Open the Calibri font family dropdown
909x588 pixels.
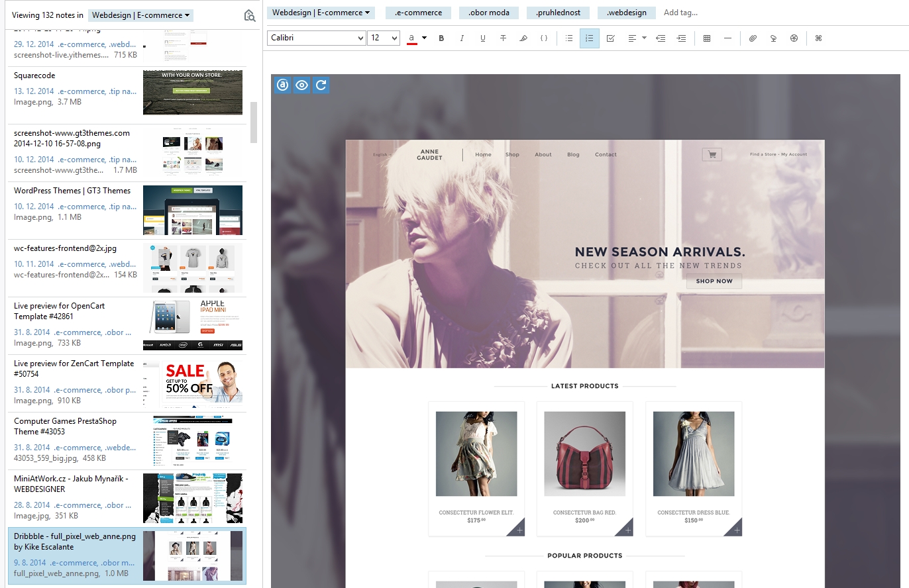tap(316, 38)
